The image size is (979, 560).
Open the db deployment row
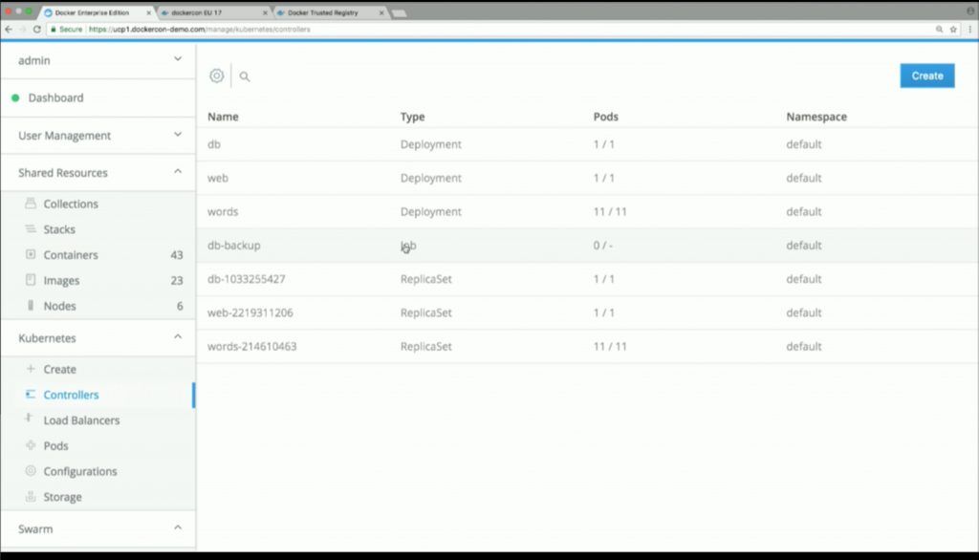[x=587, y=144]
